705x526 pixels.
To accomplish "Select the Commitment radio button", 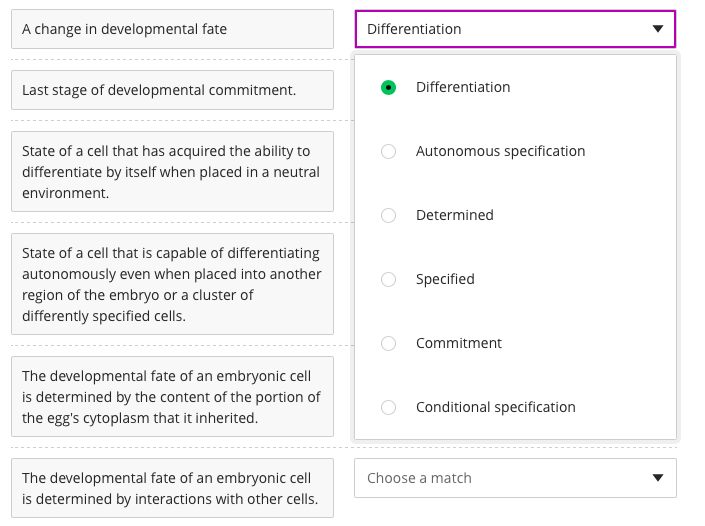I will [389, 344].
